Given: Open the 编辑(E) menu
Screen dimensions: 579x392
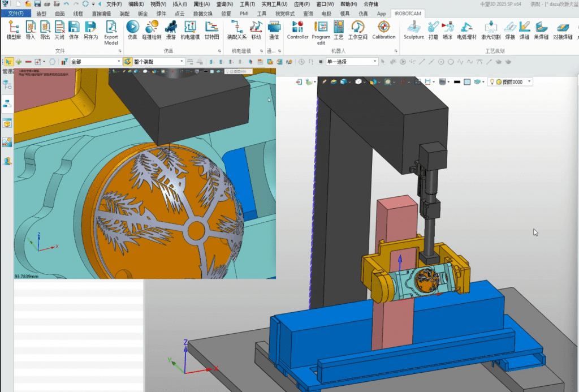Looking at the screenshot, I should coord(137,4).
